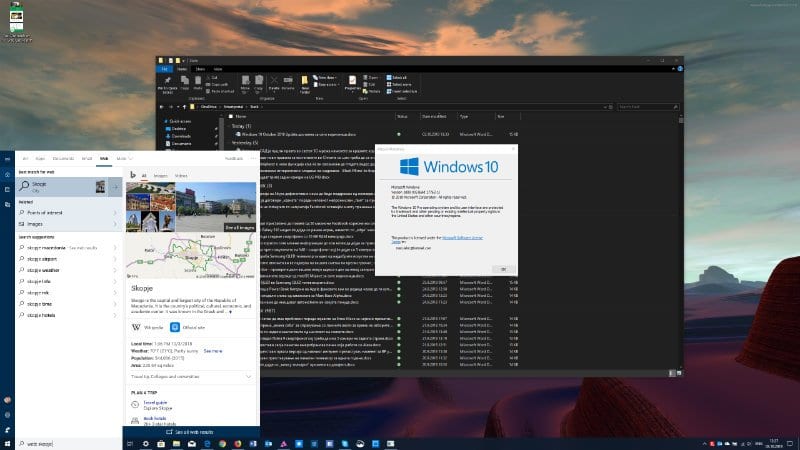Open Microsoft Software License Terms link
800x450 pixels.
tap(462, 238)
